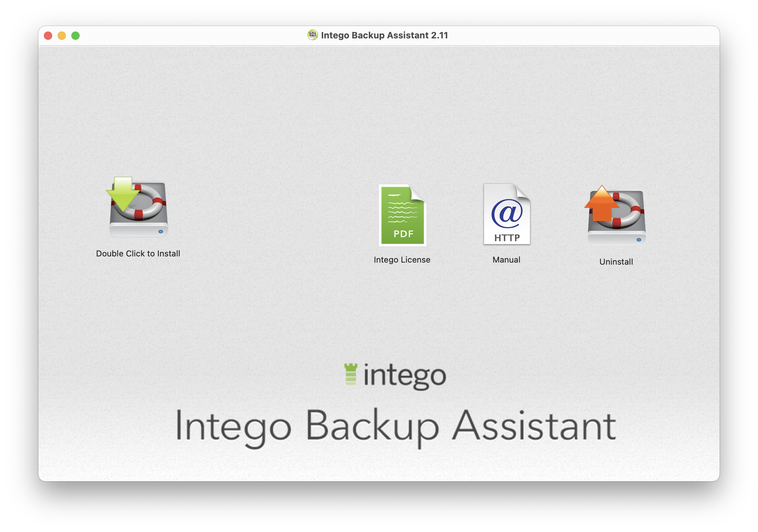
Task: Minimize the window with the yellow button
Action: 62,36
